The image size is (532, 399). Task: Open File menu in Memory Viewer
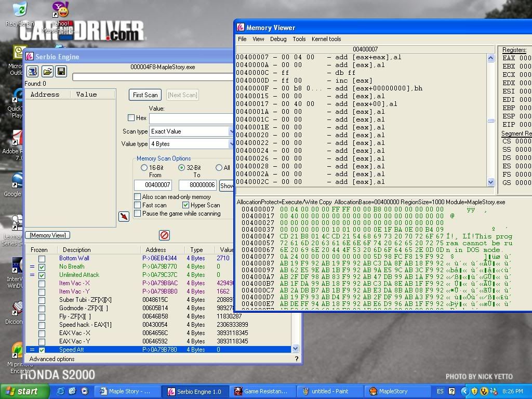pos(242,39)
